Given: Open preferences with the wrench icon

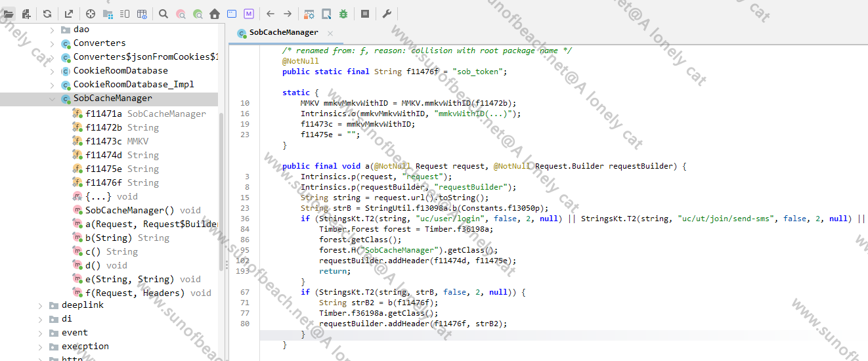Looking at the screenshot, I should pyautogui.click(x=387, y=14).
